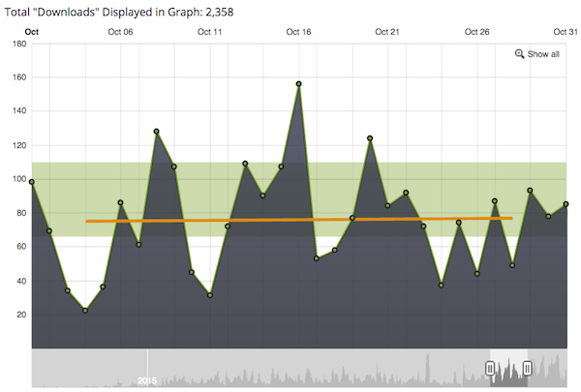
Task: Click the Total Downloads title text
Action: pyautogui.click(x=123, y=12)
